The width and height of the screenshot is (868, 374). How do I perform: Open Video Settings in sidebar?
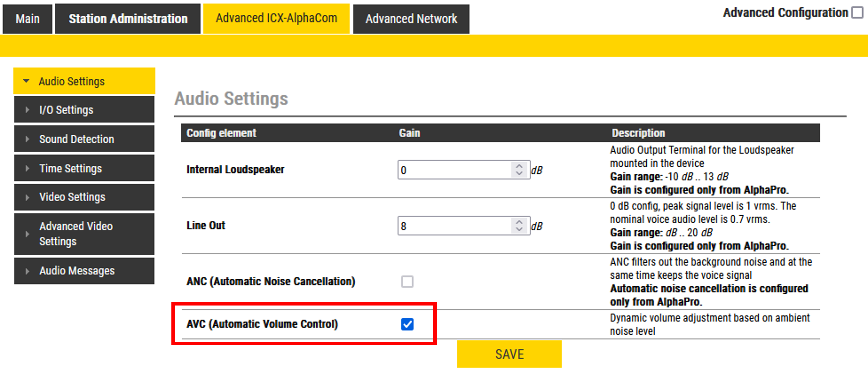pos(72,197)
